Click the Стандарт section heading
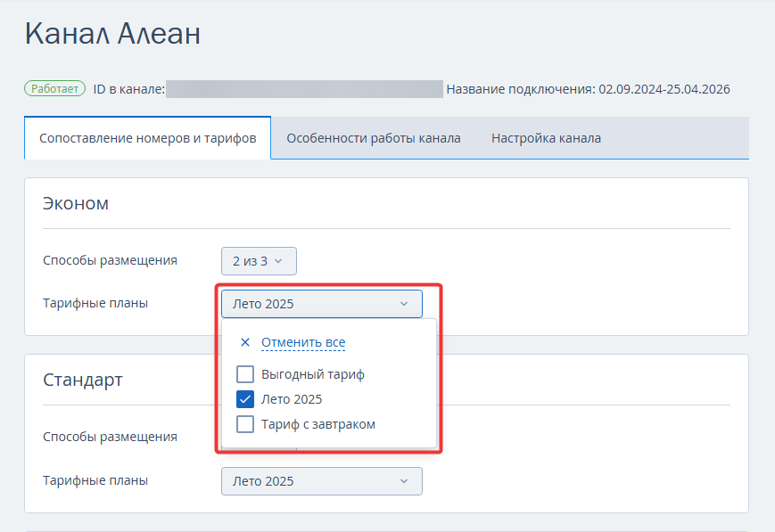This screenshot has height=532, width=775. [x=83, y=381]
